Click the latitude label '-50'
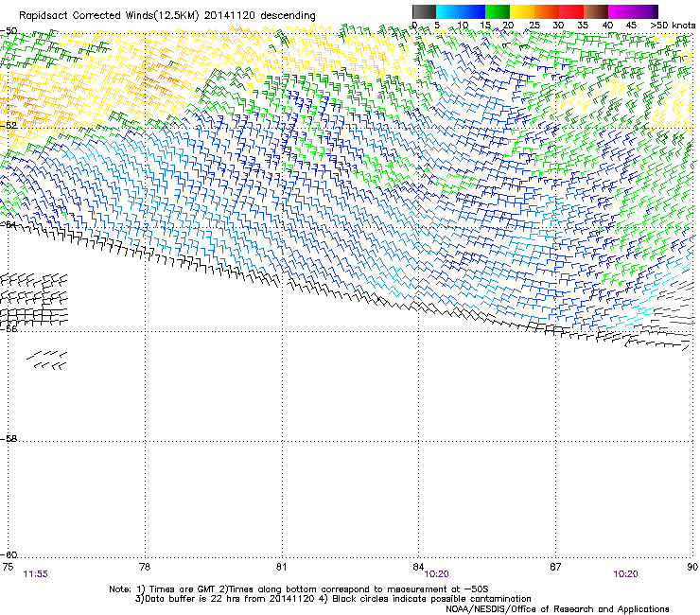The height and width of the screenshot is (615, 700). click(x=9, y=31)
